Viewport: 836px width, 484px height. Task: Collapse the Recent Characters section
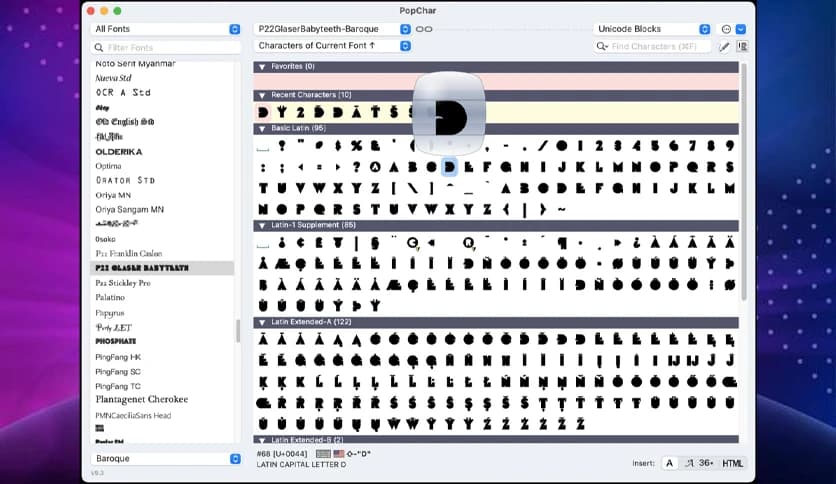point(262,95)
